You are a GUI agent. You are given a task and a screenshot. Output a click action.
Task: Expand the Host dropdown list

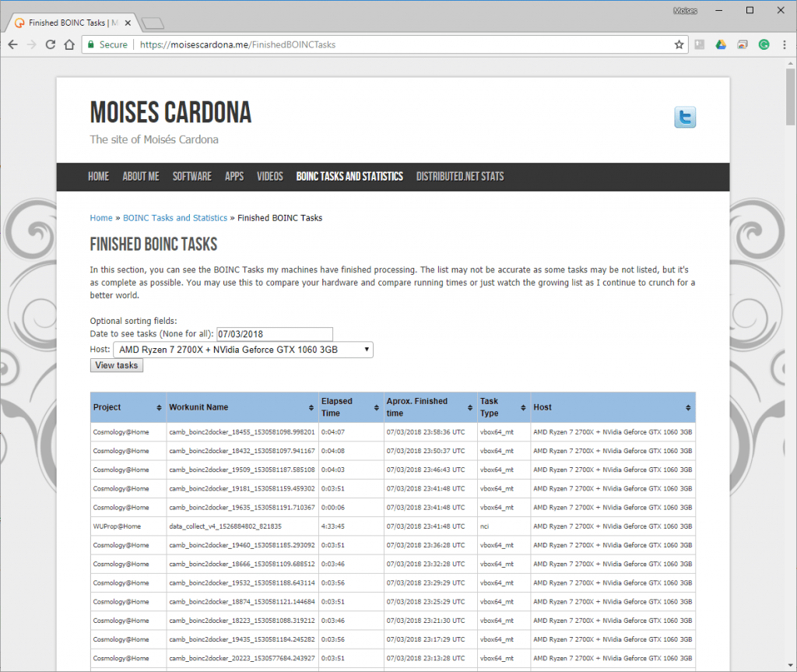243,350
